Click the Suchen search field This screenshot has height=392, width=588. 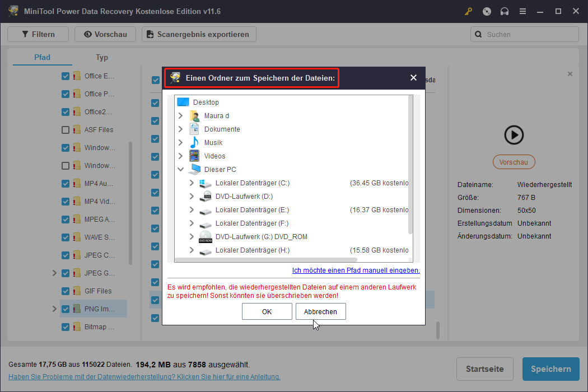pyautogui.click(x=525, y=34)
